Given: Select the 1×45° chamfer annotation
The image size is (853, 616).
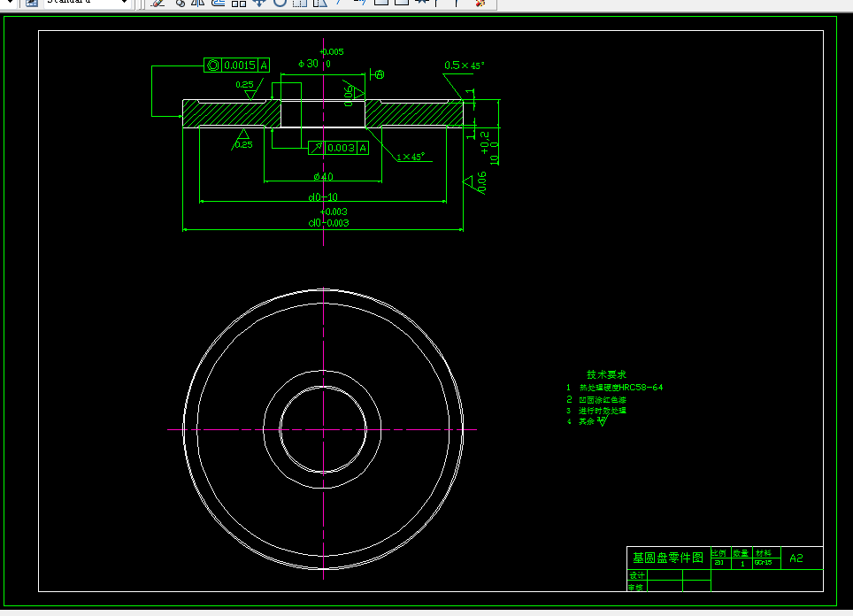Looking at the screenshot, I should point(411,157).
